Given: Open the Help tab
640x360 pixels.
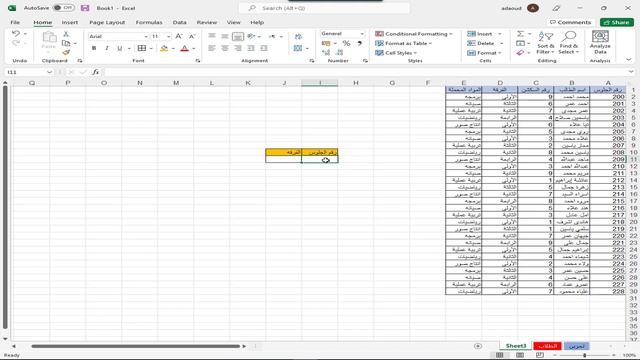Looking at the screenshot, I should pyautogui.click(x=257, y=22).
